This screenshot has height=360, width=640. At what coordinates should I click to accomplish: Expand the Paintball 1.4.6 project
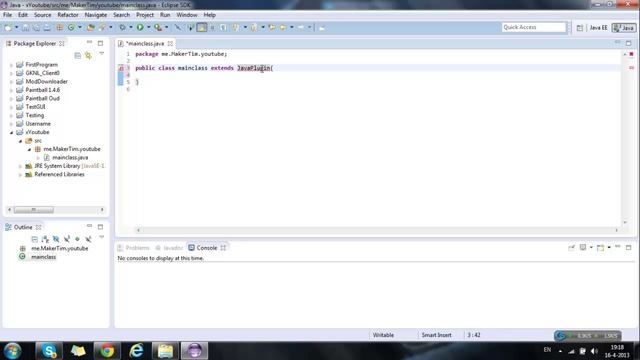(11, 90)
